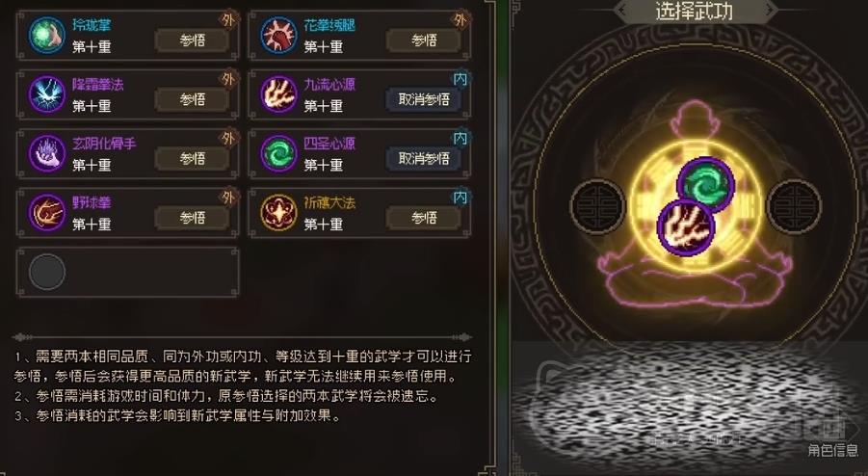
Task: Click the empty skill slot circle
Action: (47, 272)
